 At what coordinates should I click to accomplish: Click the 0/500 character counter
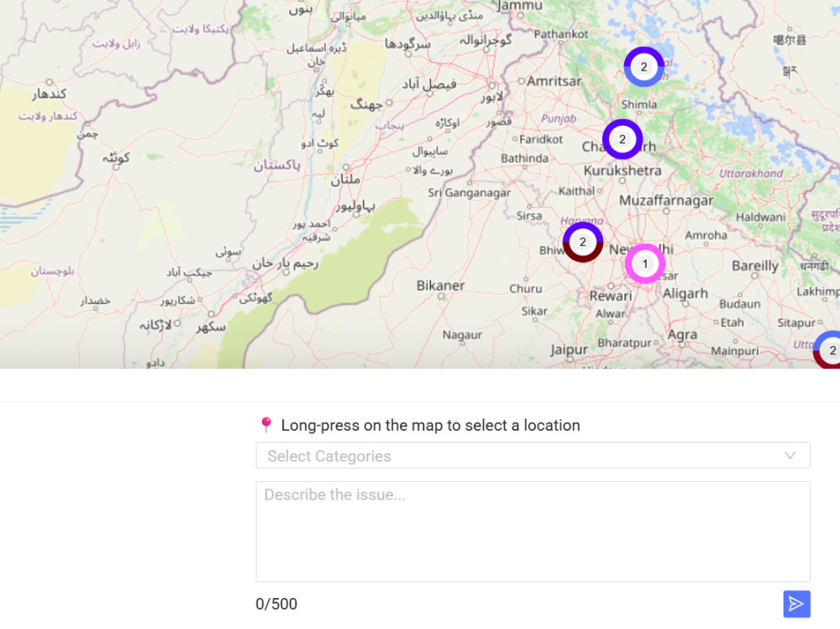(x=276, y=604)
